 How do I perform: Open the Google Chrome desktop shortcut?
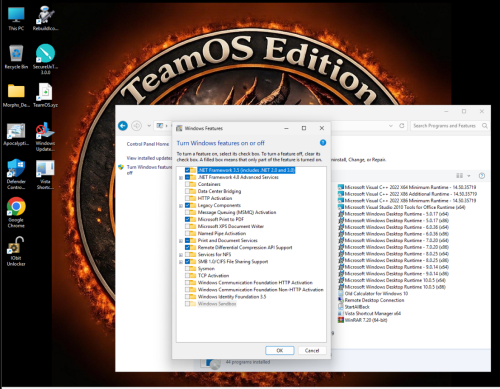click(16, 212)
